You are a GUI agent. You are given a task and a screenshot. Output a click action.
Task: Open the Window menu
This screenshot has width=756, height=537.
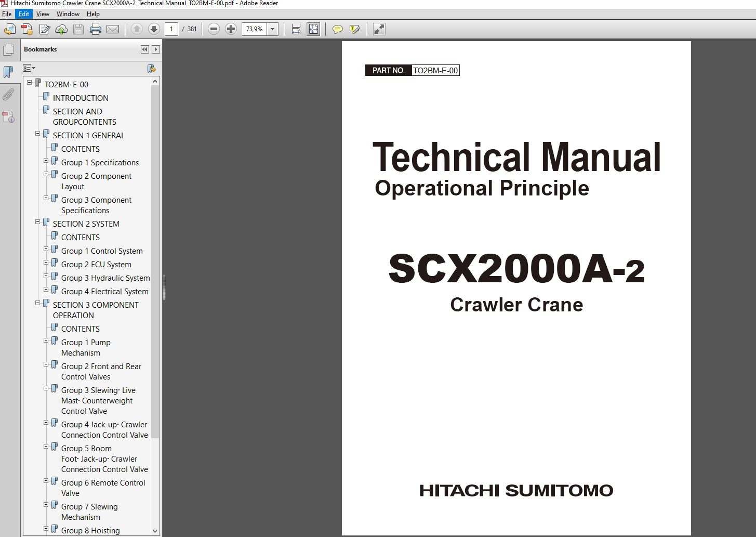[x=68, y=14]
